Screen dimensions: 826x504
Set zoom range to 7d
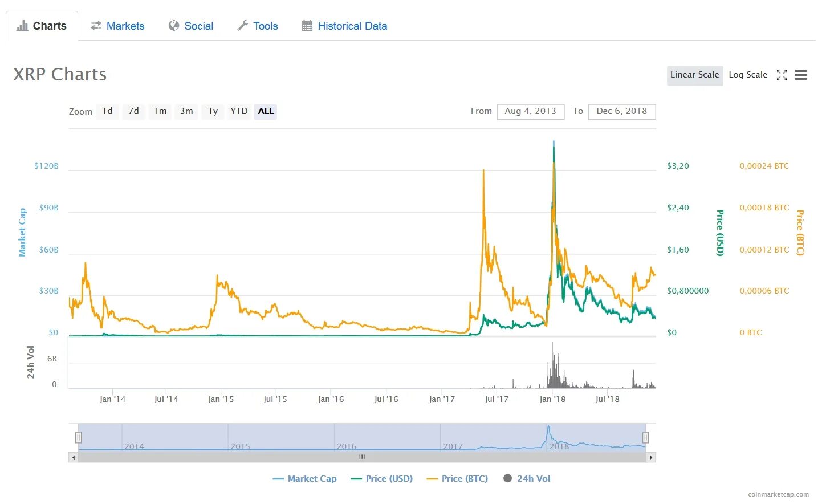[x=134, y=111]
